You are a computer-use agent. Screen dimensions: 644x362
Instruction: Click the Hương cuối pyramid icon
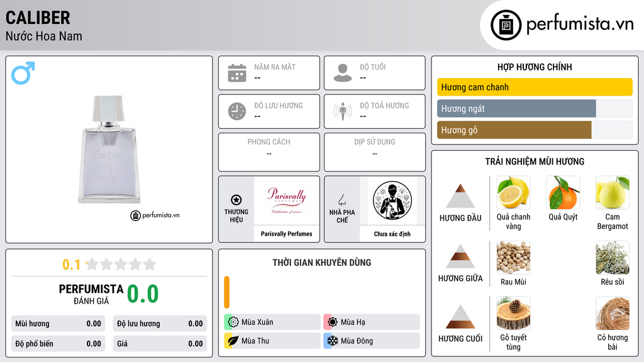click(x=460, y=317)
